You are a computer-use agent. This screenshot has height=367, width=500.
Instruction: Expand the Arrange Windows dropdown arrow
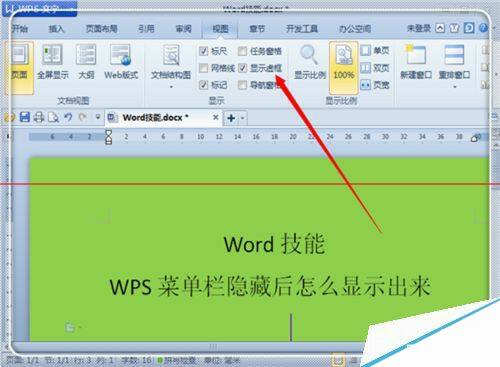454,87
